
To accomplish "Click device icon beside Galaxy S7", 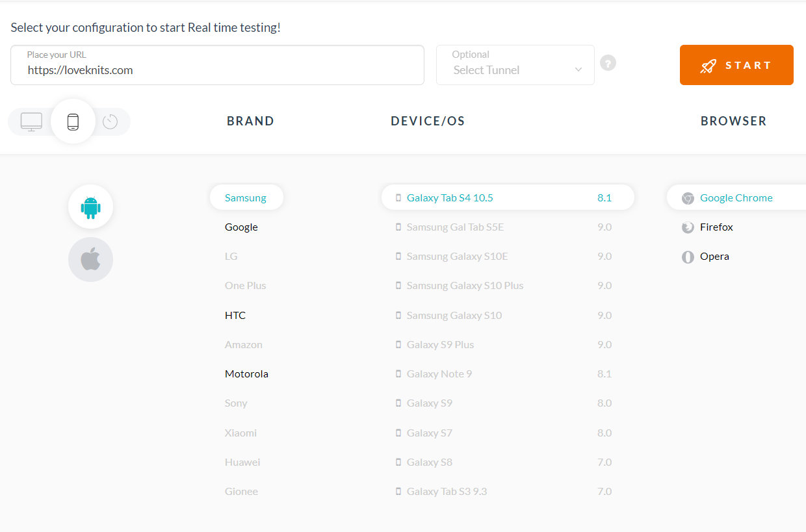I will tap(398, 433).
